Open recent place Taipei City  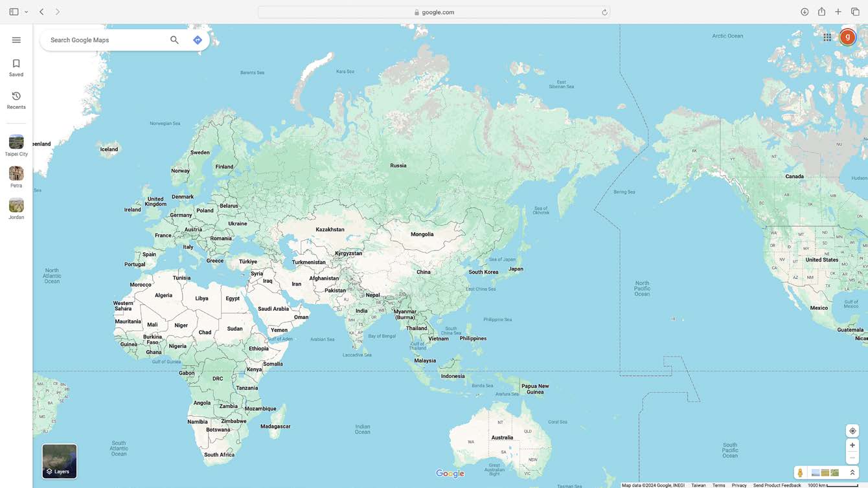coord(16,146)
